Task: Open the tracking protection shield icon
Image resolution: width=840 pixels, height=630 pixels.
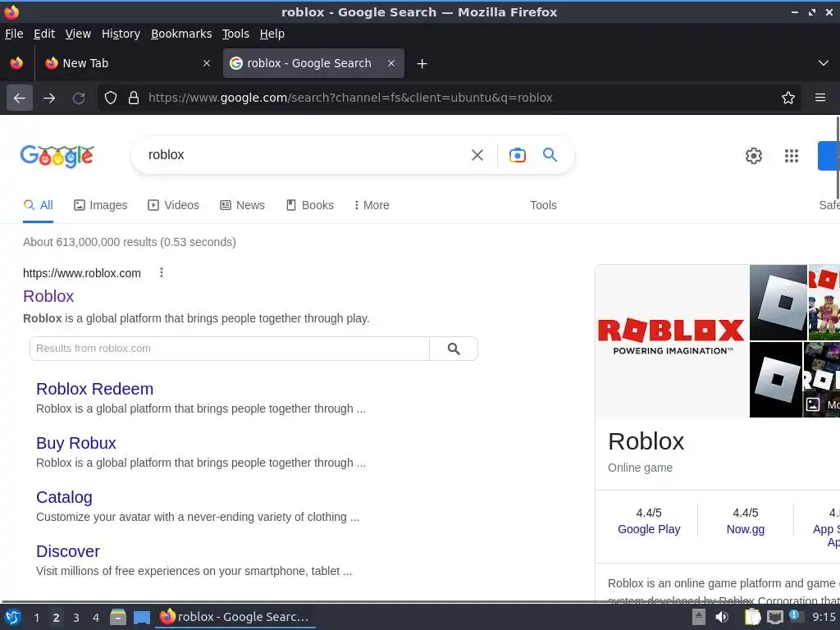Action: tap(111, 98)
